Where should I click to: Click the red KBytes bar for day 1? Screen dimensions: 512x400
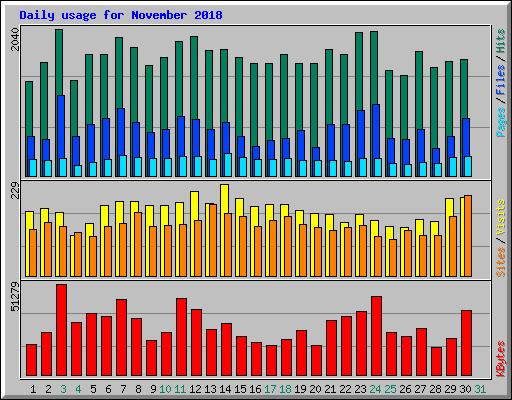[31, 360]
